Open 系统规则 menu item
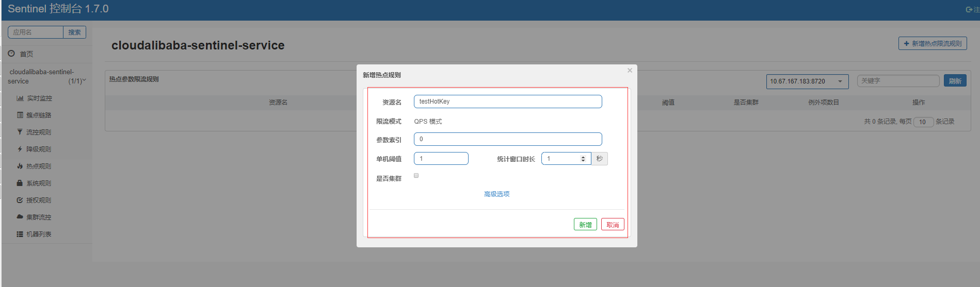Viewport: 980px width, 287px height. point(39,183)
